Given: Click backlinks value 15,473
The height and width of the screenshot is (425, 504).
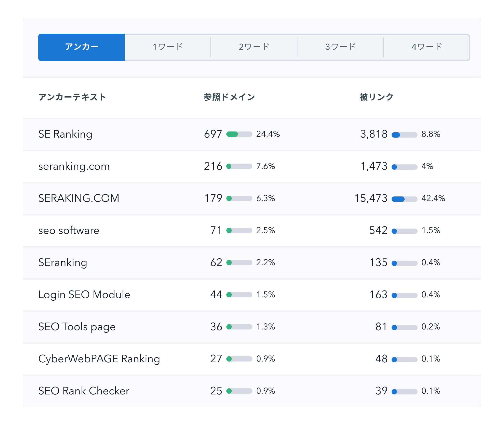Looking at the screenshot, I should [x=371, y=198].
